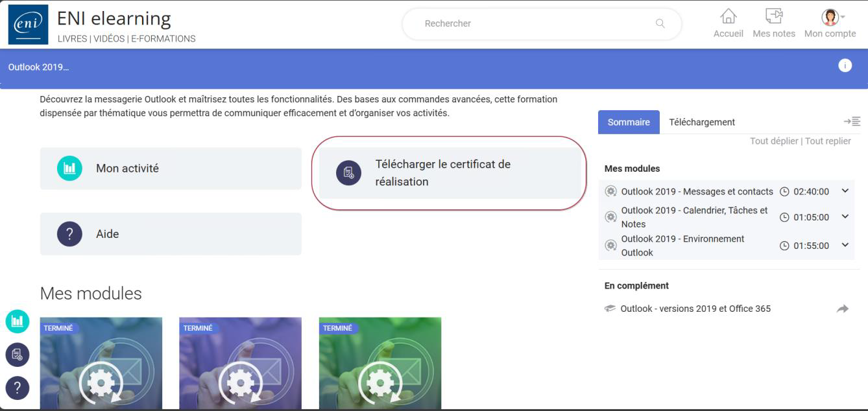Click the ENI logo in the header
The height and width of the screenshot is (411, 868).
[x=28, y=24]
